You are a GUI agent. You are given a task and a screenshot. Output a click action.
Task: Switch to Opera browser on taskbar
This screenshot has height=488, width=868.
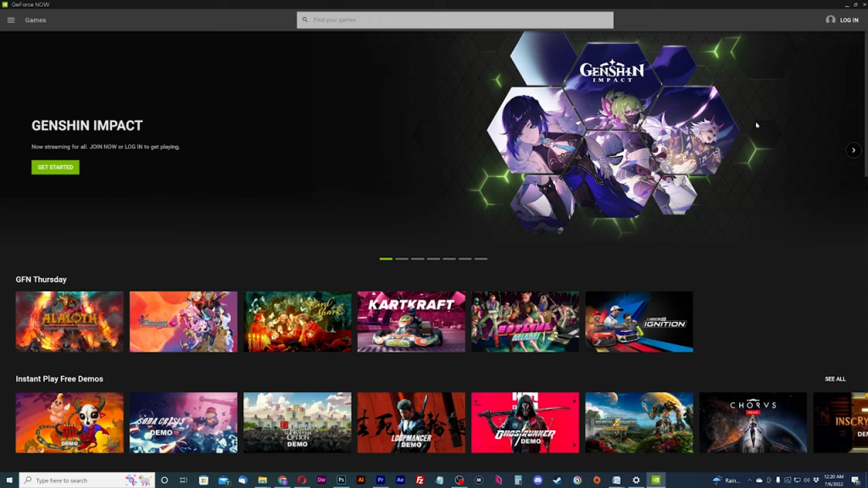(303, 480)
